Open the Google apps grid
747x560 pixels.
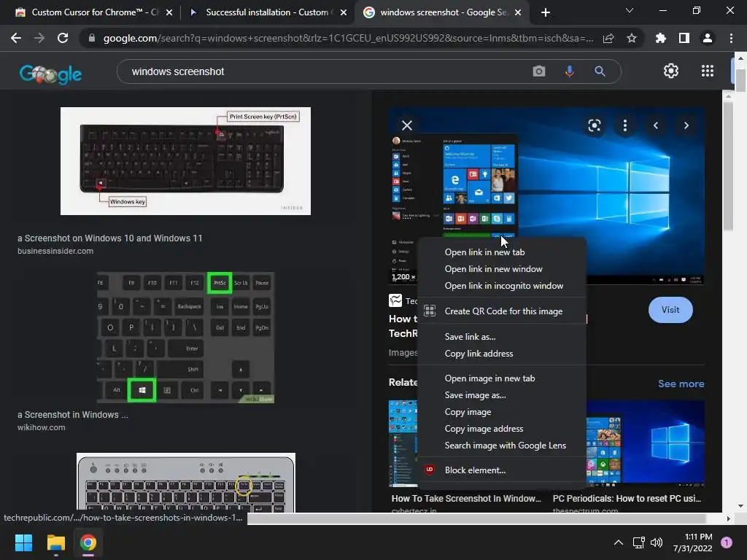(708, 71)
